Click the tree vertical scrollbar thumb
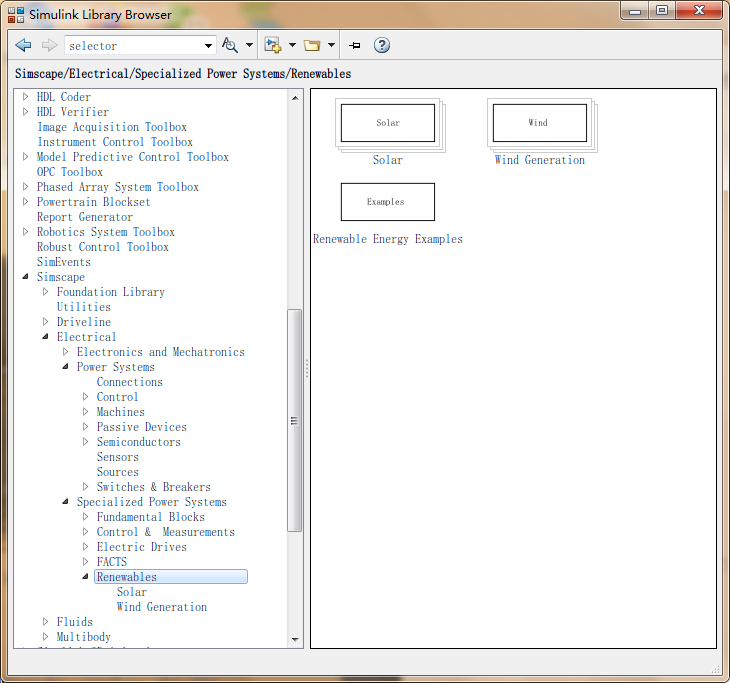The image size is (730, 683). pyautogui.click(x=294, y=420)
